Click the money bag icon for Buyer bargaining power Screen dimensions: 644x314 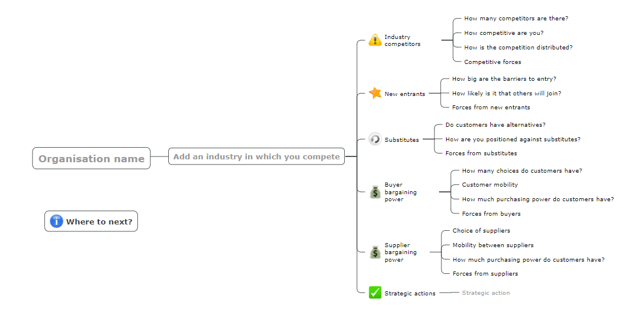point(375,192)
